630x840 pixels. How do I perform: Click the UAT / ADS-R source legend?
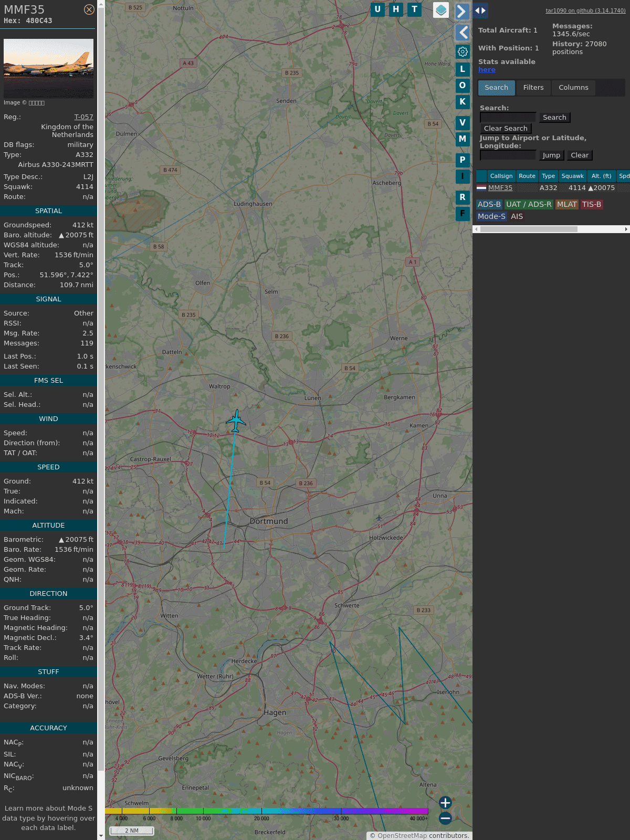click(x=529, y=205)
